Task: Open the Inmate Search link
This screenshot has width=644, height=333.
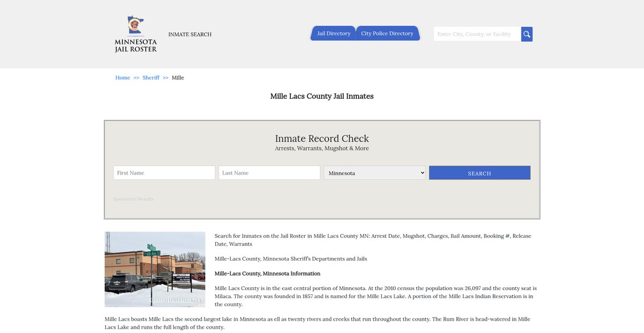Action: (190, 34)
